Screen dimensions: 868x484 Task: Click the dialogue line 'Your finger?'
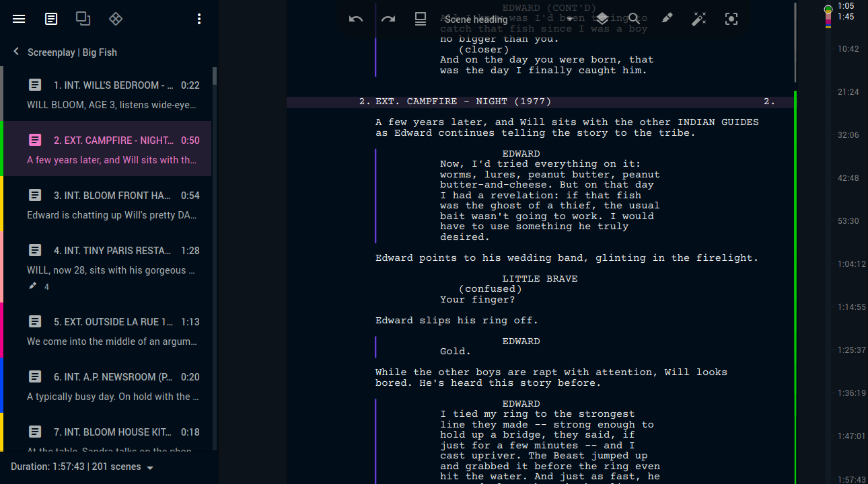[478, 300]
